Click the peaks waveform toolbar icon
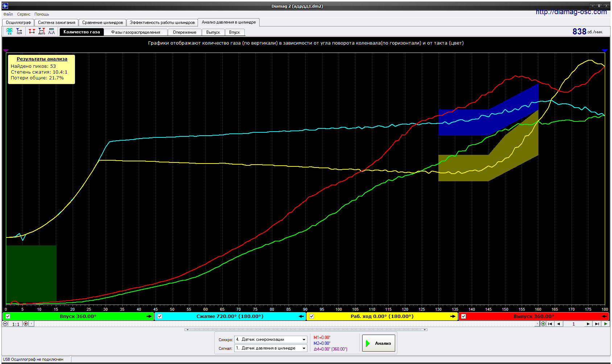 click(51, 32)
